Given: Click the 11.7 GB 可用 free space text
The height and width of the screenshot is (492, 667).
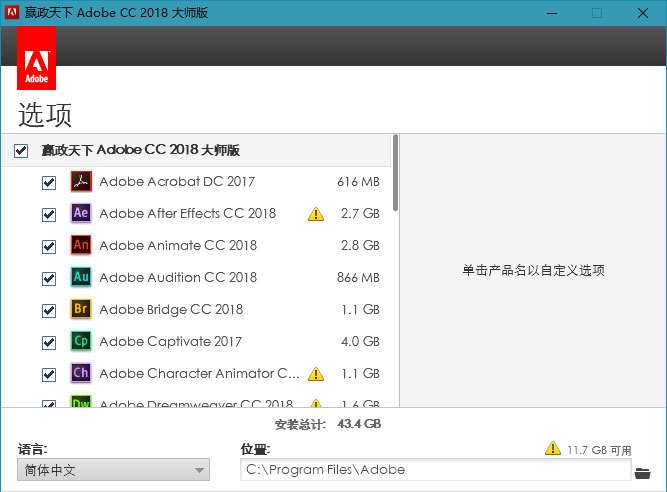Looking at the screenshot, I should tap(599, 450).
